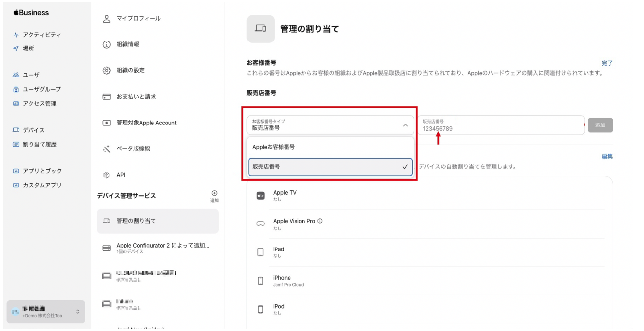Click the アクティビティ pulse icon
Viewport: 644px width, 331px height.
16,35
